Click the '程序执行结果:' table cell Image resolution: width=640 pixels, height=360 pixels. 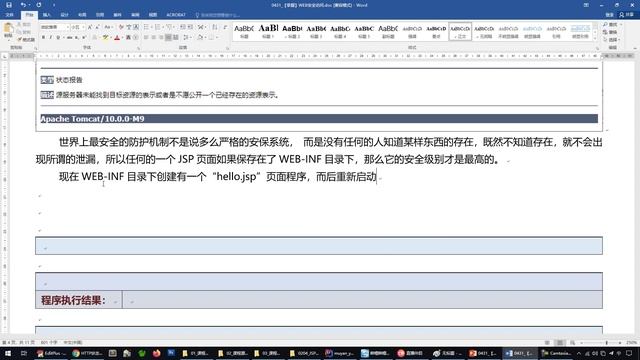pos(79,300)
